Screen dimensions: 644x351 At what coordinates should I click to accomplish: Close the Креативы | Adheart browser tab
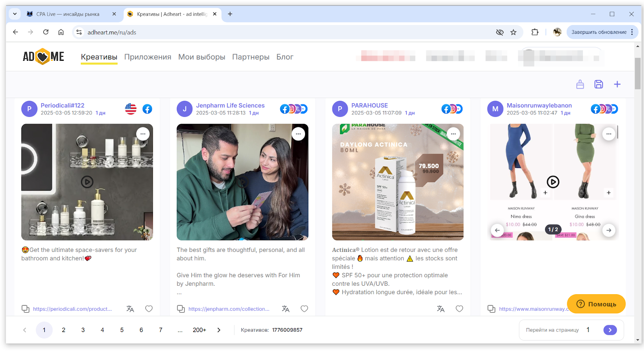[215, 14]
